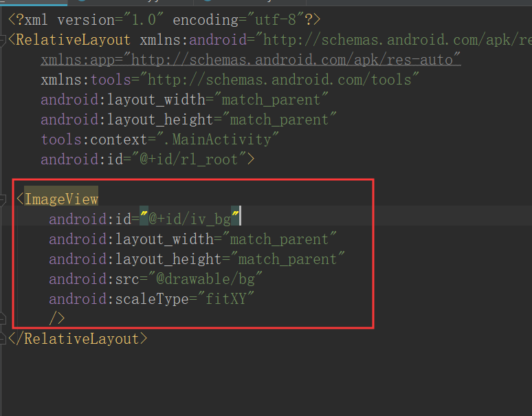Click ImageView's layout_height "match_parent" value
This screenshot has height=416, width=532.
click(288, 259)
